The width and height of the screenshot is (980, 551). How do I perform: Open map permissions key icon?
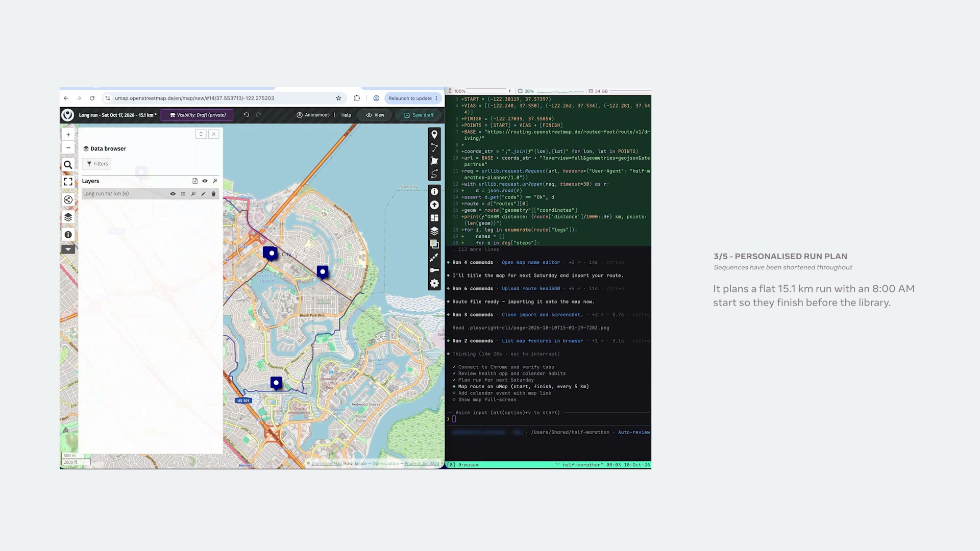point(434,270)
